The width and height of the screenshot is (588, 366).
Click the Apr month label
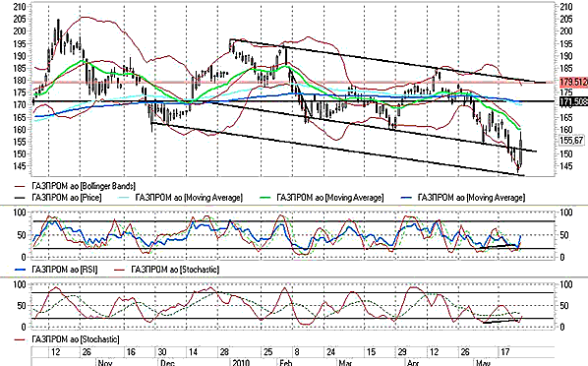(x=413, y=363)
